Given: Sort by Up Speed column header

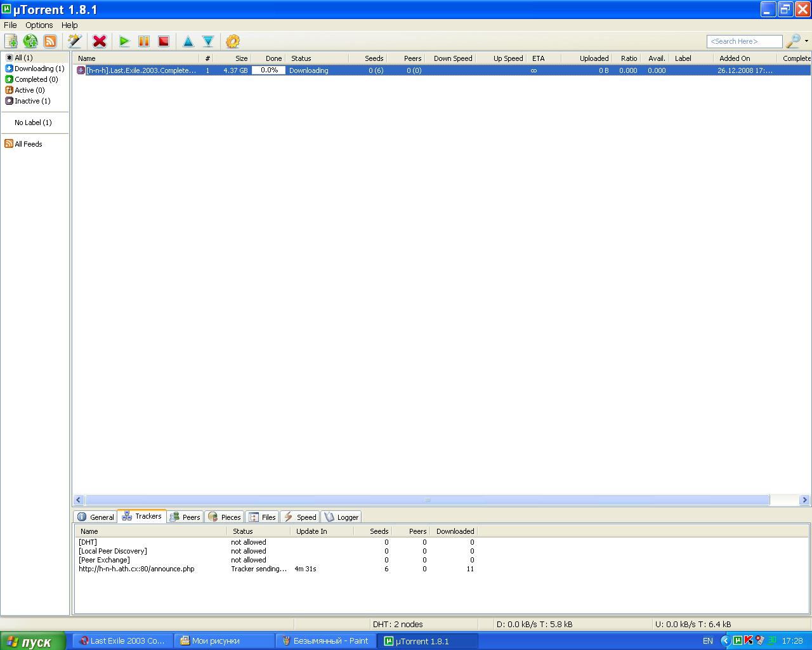Looking at the screenshot, I should click(x=501, y=58).
